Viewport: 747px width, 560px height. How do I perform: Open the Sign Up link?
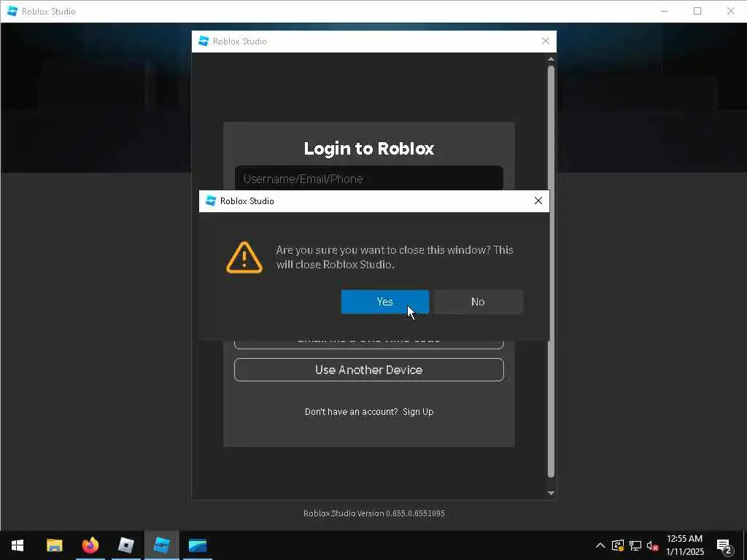point(418,412)
